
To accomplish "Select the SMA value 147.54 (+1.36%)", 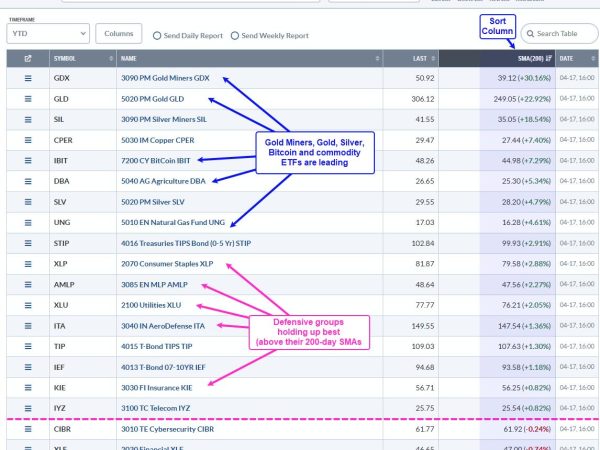I will 525,326.
